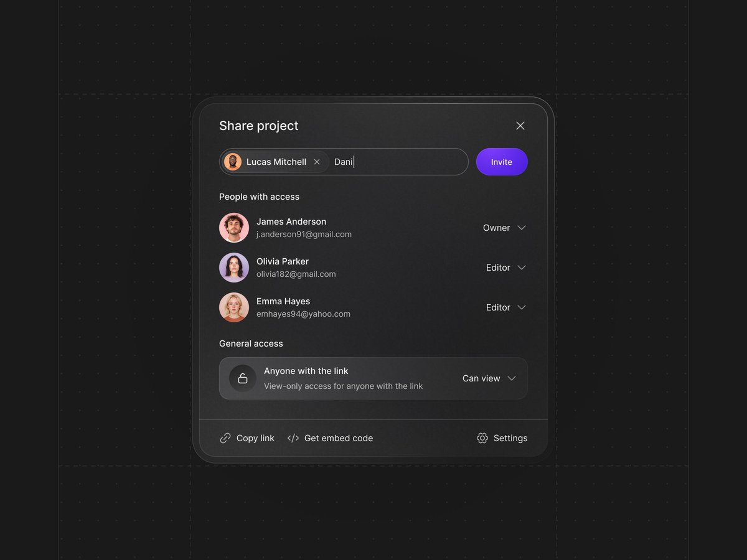Click Emma Hayes's profile picture

point(233,307)
